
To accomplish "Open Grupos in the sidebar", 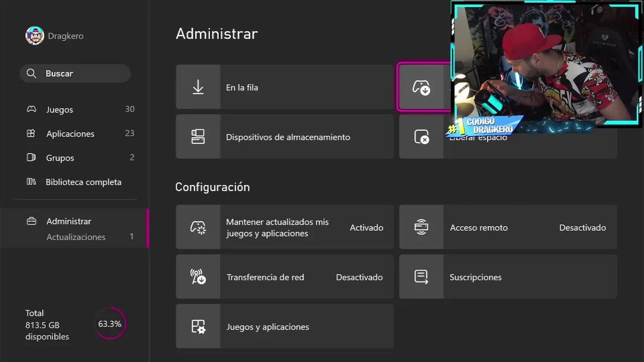I will pyautogui.click(x=80, y=157).
